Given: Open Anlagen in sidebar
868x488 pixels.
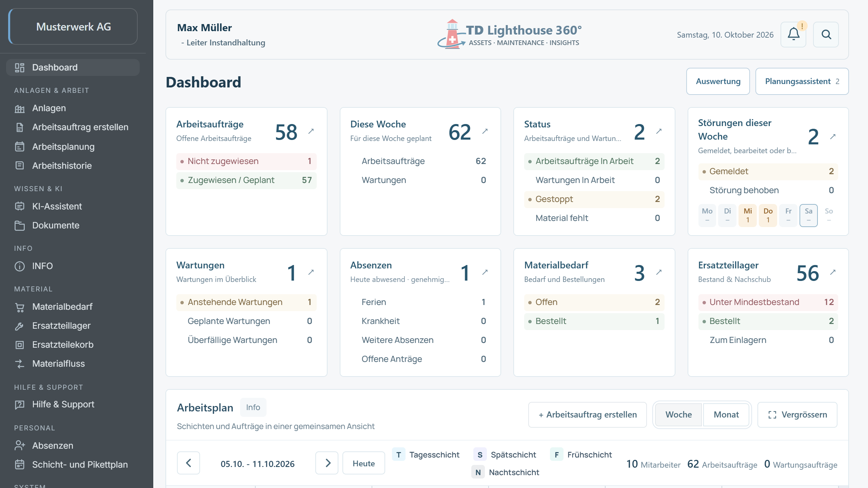Looking at the screenshot, I should point(73,108).
